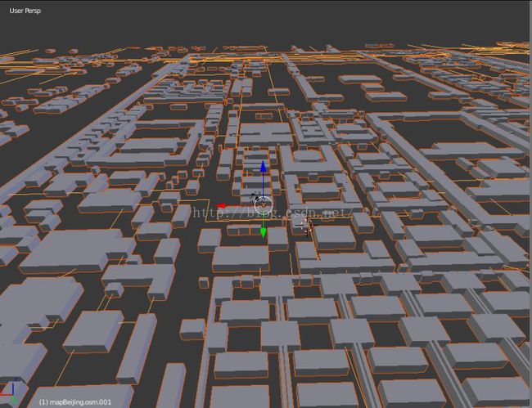The image size is (532, 408).
Task: Click the axis orientation mini-gizmo in the viewport corner
Action: click(x=9, y=392)
